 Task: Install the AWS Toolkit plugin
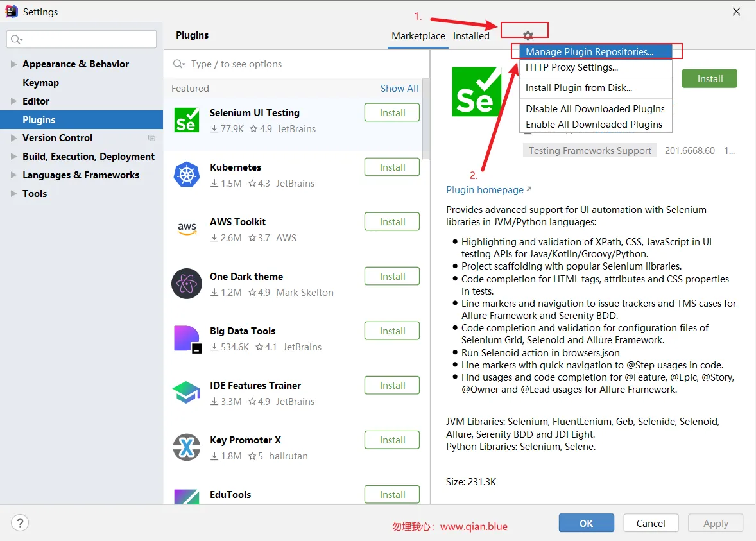click(x=392, y=221)
